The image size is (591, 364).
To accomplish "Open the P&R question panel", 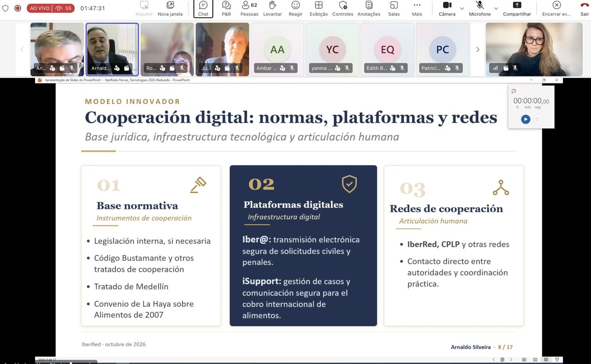I will pyautogui.click(x=226, y=8).
